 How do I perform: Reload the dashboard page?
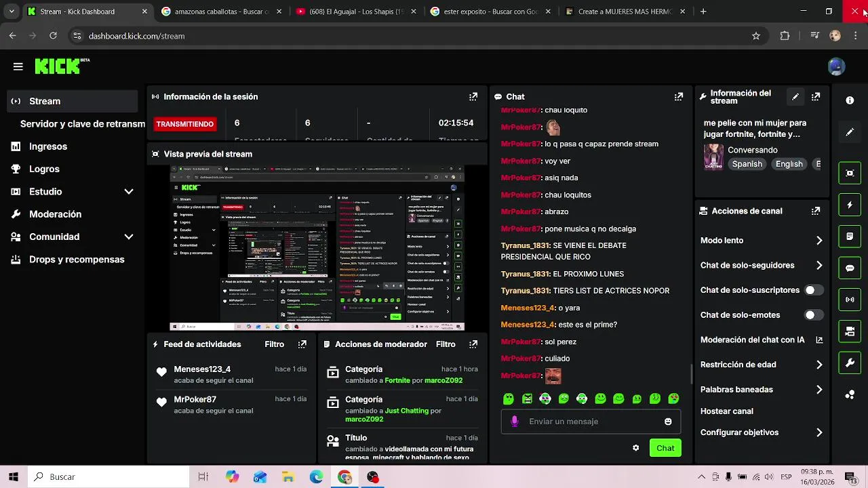52,36
